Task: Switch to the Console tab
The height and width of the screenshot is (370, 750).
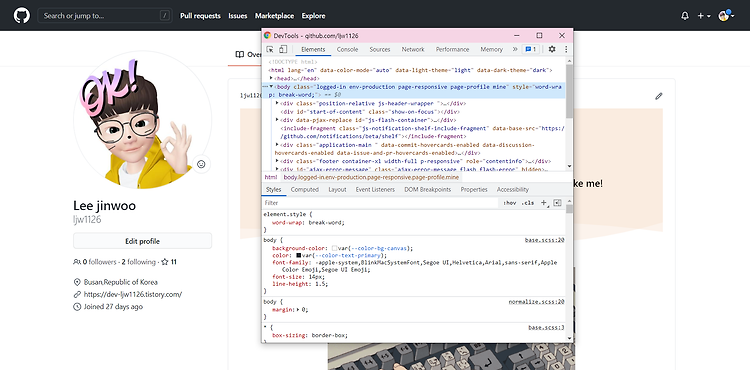Action: [347, 49]
